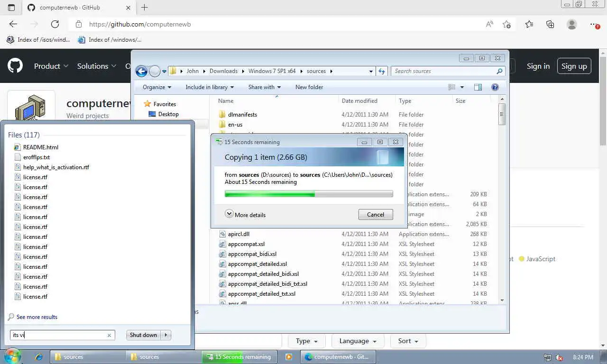
Task: Click the New folder button
Action: pyautogui.click(x=309, y=87)
